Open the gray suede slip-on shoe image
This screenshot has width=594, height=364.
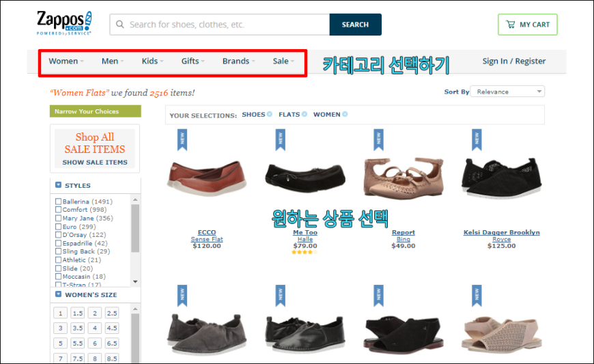point(207,334)
